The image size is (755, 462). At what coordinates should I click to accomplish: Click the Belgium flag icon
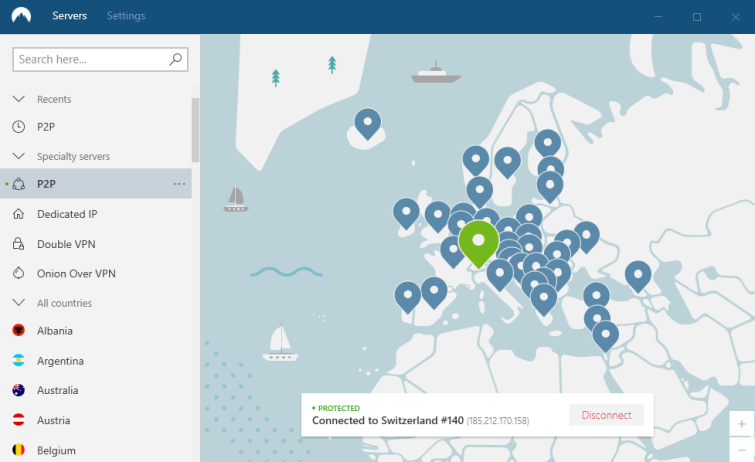click(18, 450)
